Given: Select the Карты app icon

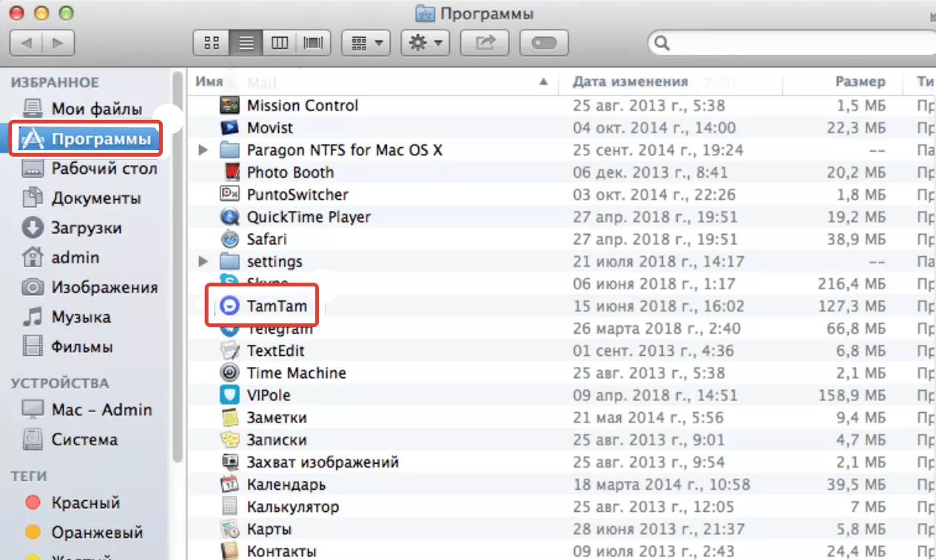Looking at the screenshot, I should point(230,529).
